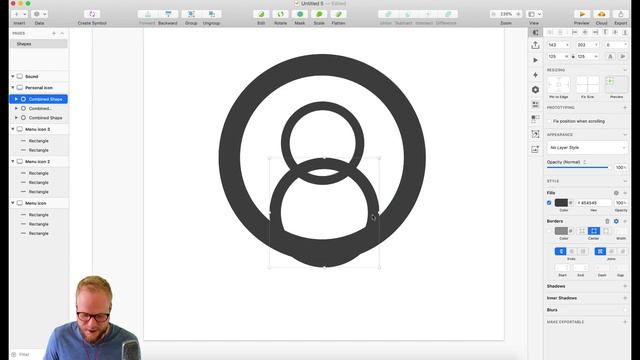Flip the layer vertically

pos(622,57)
